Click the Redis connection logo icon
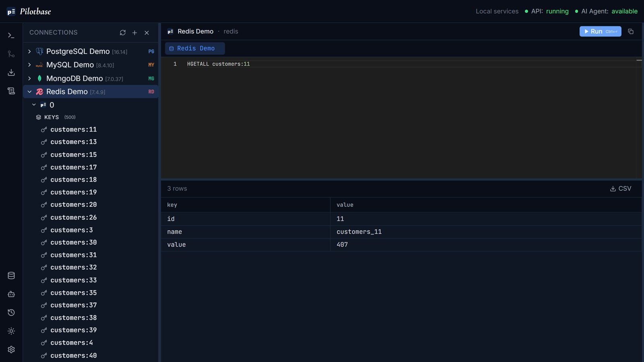Image resolution: width=644 pixels, height=362 pixels. [x=39, y=92]
